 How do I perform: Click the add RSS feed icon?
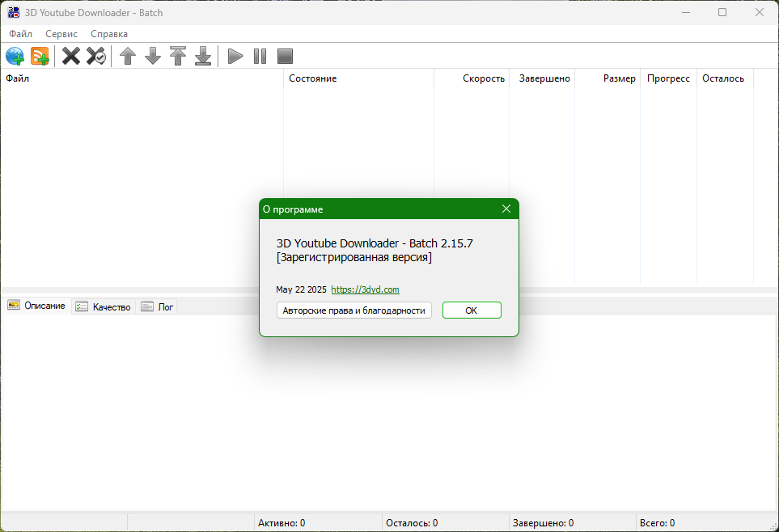pos(40,56)
